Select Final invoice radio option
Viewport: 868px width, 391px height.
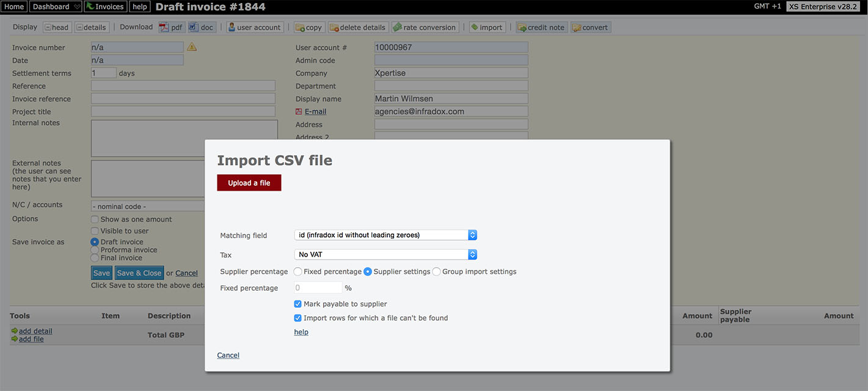(95, 258)
